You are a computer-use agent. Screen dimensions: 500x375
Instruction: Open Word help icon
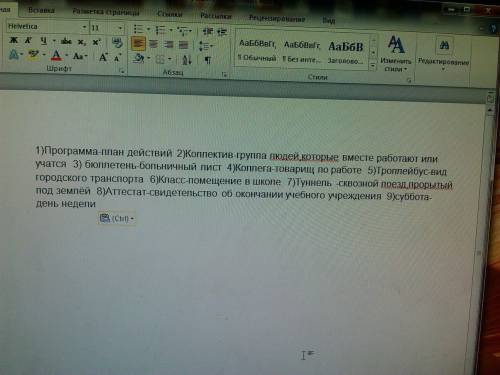coord(494,29)
